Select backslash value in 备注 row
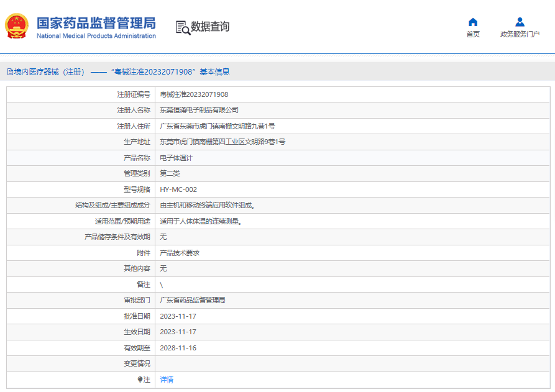The width and height of the screenshot is (555, 392). tap(162, 285)
